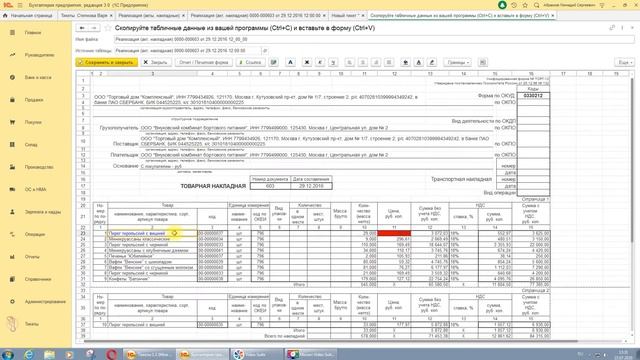The image size is (640, 360).
Task: Align cell text center icon
Action: [x=362, y=62]
